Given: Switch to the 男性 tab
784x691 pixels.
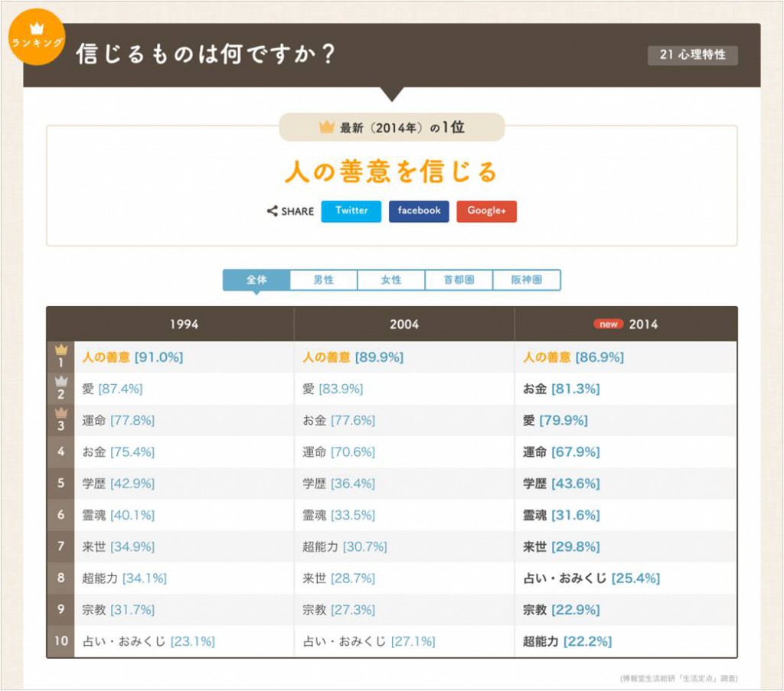Looking at the screenshot, I should coord(324,280).
